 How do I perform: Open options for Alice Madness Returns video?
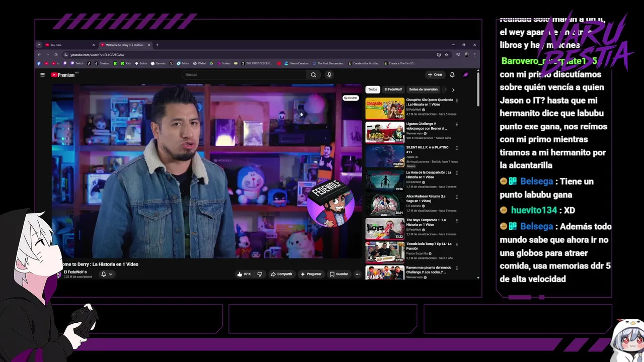coord(457,197)
